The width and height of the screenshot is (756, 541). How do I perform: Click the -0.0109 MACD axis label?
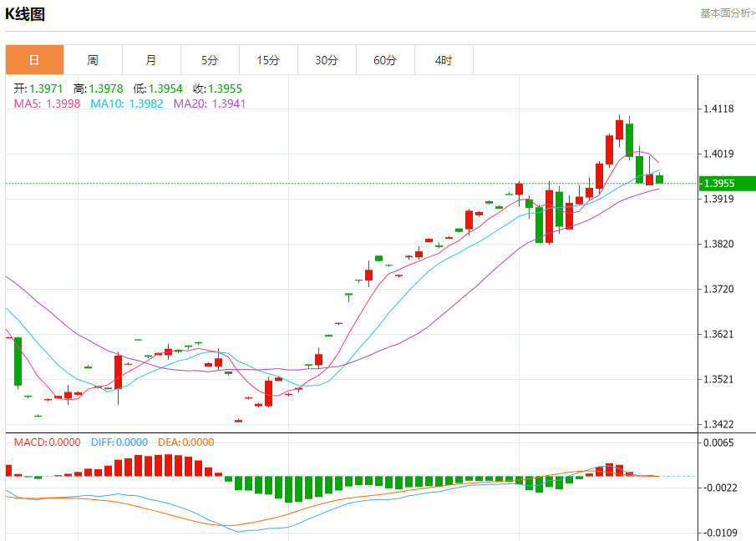(x=718, y=533)
